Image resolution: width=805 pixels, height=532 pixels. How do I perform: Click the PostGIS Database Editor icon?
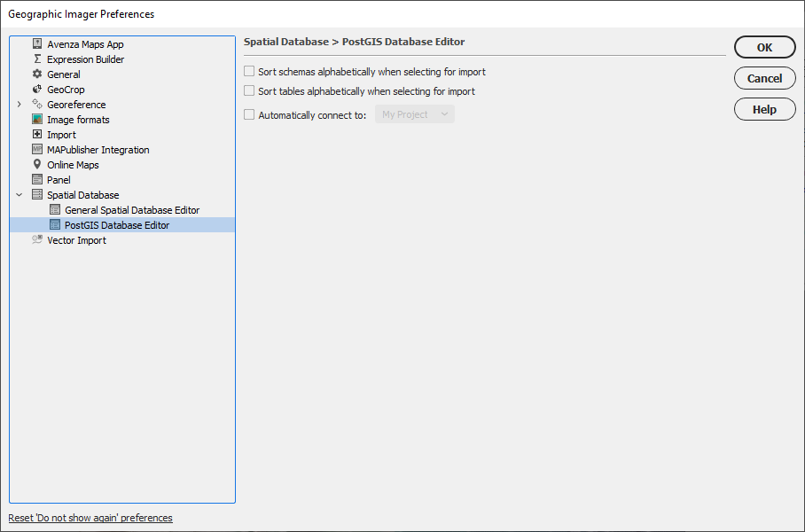55,225
